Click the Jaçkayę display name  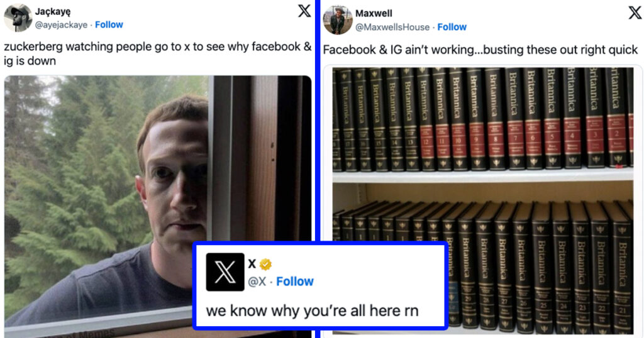[53, 11]
